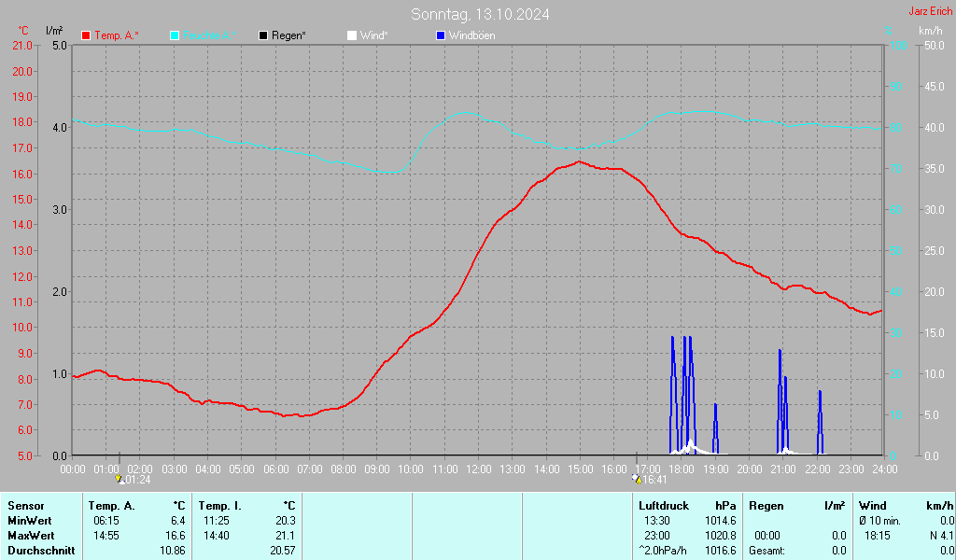Click the Temp. A. minimum value 6.4

click(178, 521)
